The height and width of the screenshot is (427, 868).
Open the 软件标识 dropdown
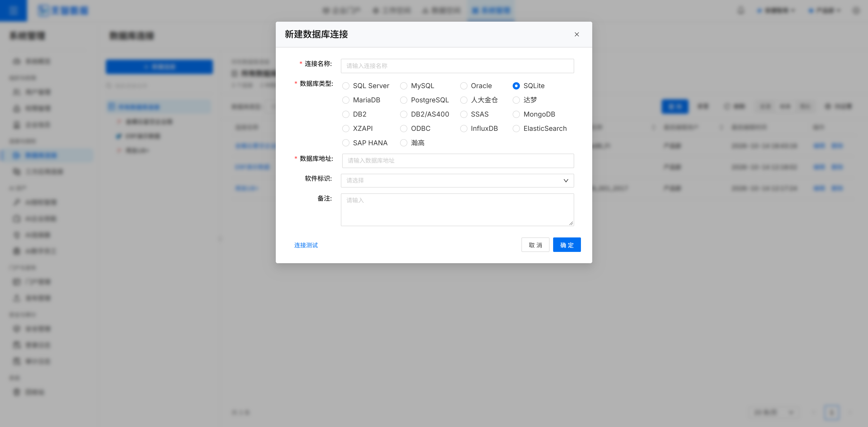pyautogui.click(x=457, y=181)
